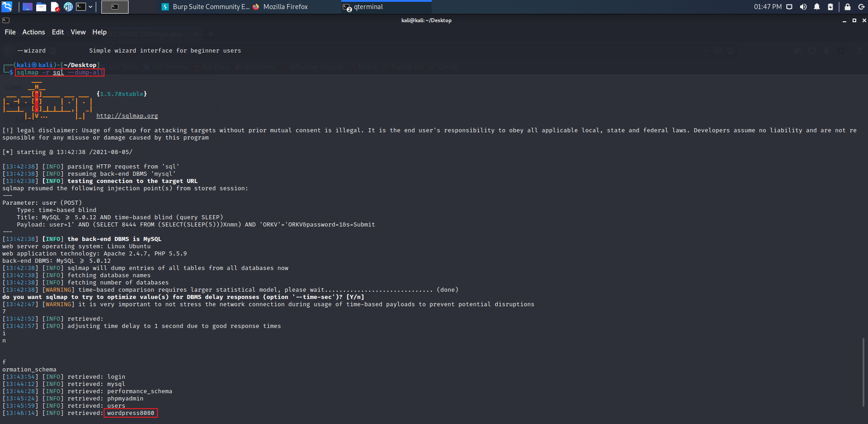Image resolution: width=868 pixels, height=424 pixels.
Task: Activate the qterminal taskbar button
Action: (x=386, y=7)
